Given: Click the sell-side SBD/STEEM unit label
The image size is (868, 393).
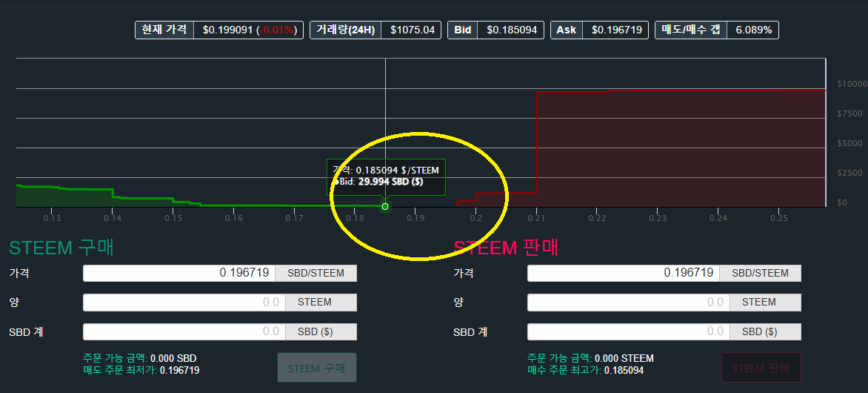Looking at the screenshot, I should [761, 273].
